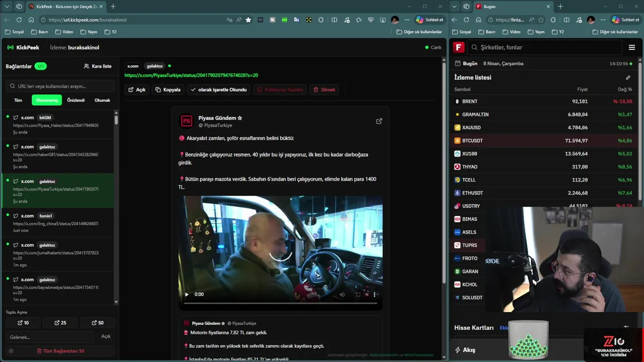Open tab search dropdown in Bugün window
Viewport: 644px width, 362px height.
454,7
